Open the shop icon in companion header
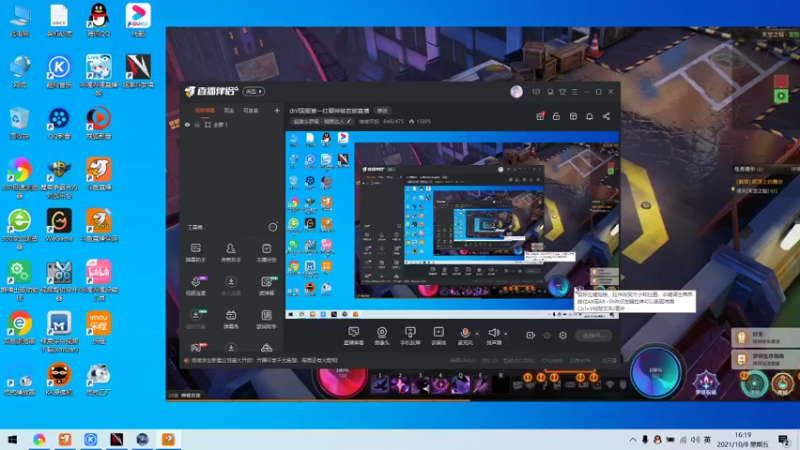Screen dimensions: 800x450 (573, 116)
